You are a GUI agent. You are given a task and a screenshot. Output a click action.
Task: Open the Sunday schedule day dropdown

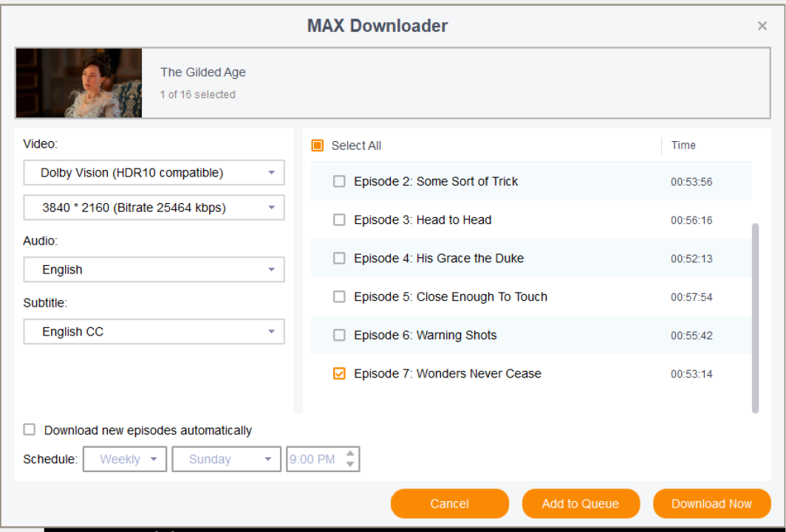pos(227,460)
